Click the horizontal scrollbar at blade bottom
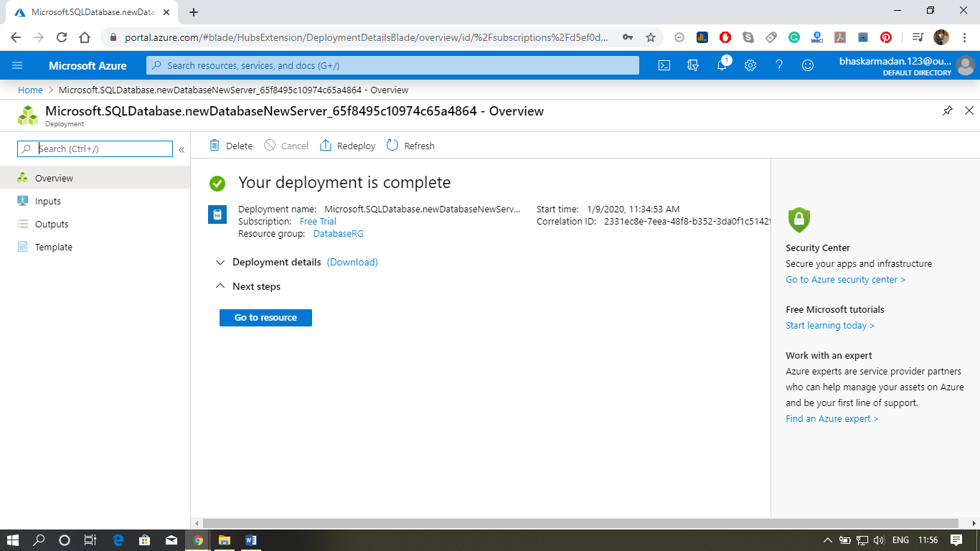980x551 pixels. click(580, 524)
